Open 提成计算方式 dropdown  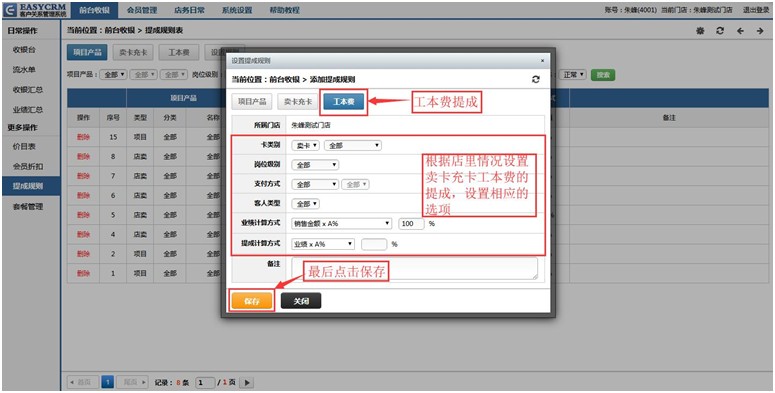pos(323,244)
